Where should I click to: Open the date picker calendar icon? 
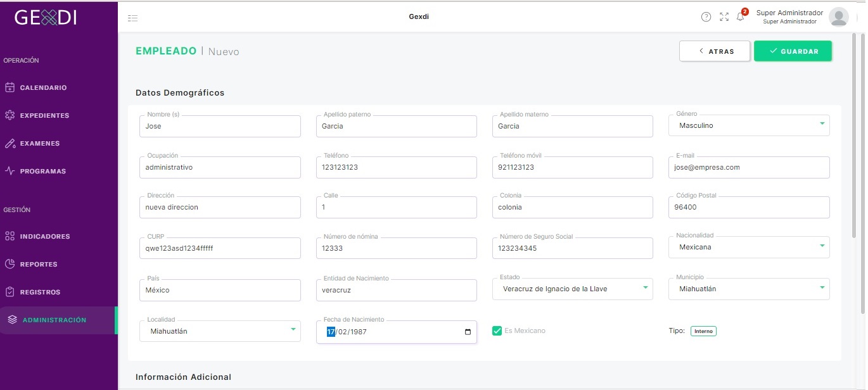[x=468, y=332]
